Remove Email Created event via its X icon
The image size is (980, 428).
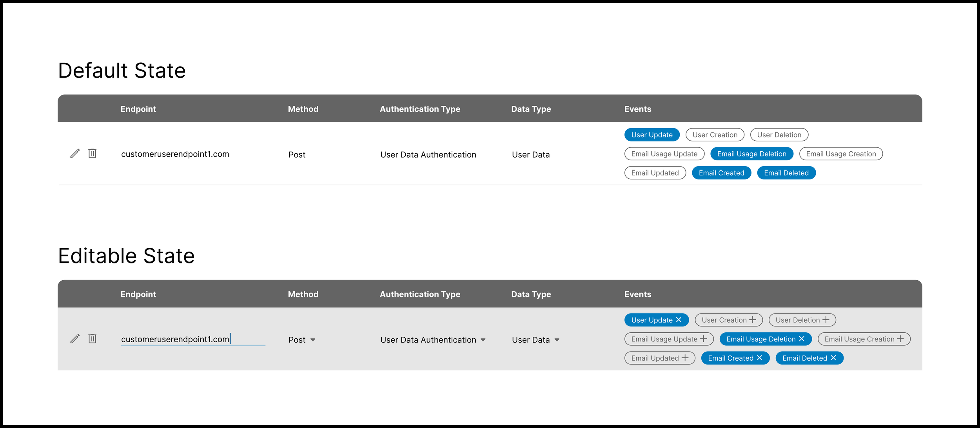[x=760, y=358]
